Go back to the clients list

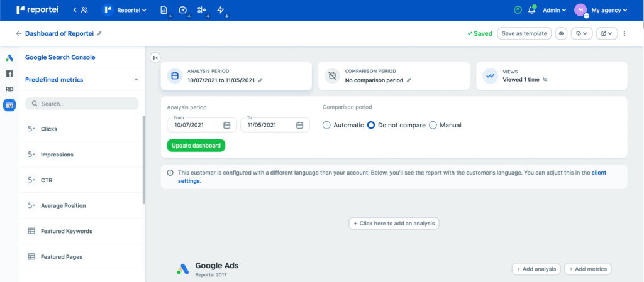80,10
